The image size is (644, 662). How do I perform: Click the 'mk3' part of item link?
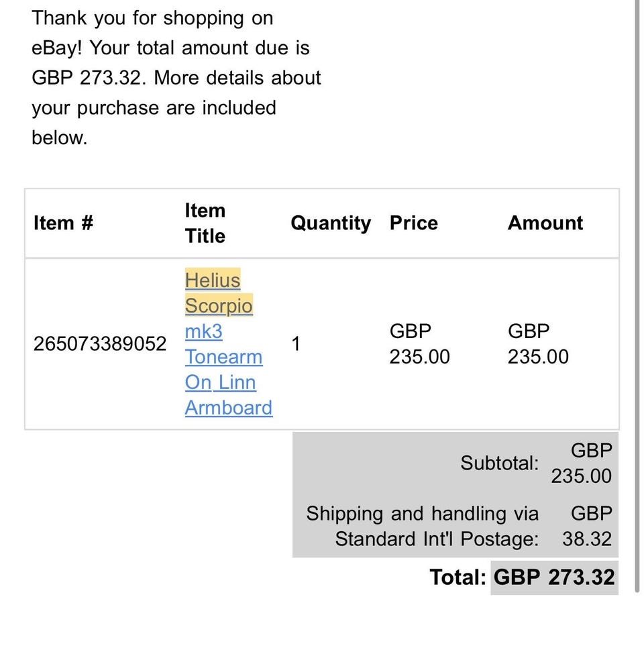[x=203, y=331]
